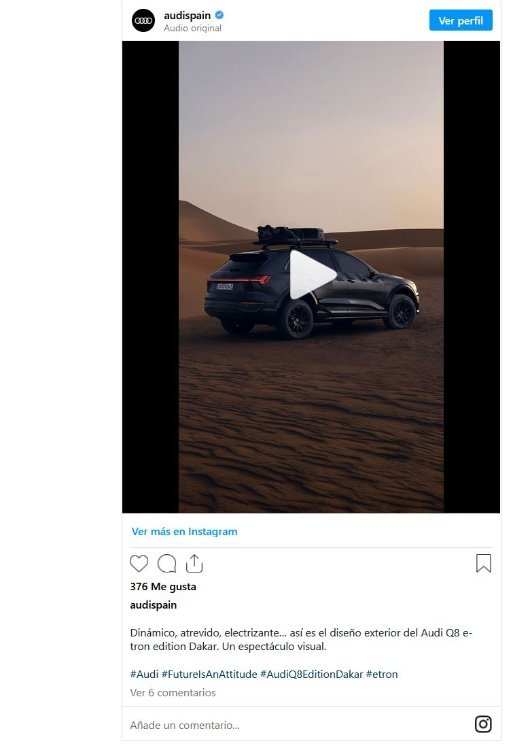Click the audispain username in header
This screenshot has width=513, height=750.
(187, 15)
